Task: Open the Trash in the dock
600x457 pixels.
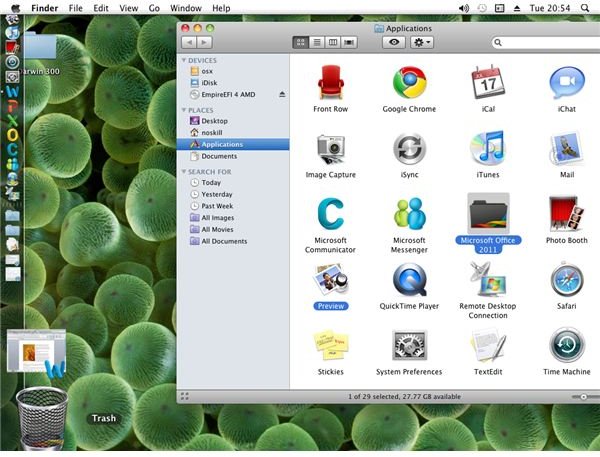Action: click(x=42, y=418)
